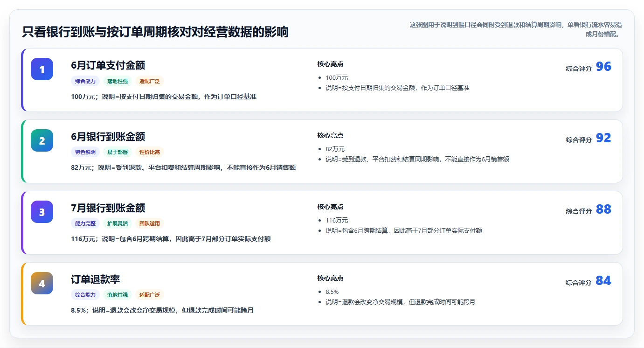Image resolution: width=644 pixels, height=348 pixels.
Task: Open the card title 6月订单支付金额
Action: [x=108, y=65]
